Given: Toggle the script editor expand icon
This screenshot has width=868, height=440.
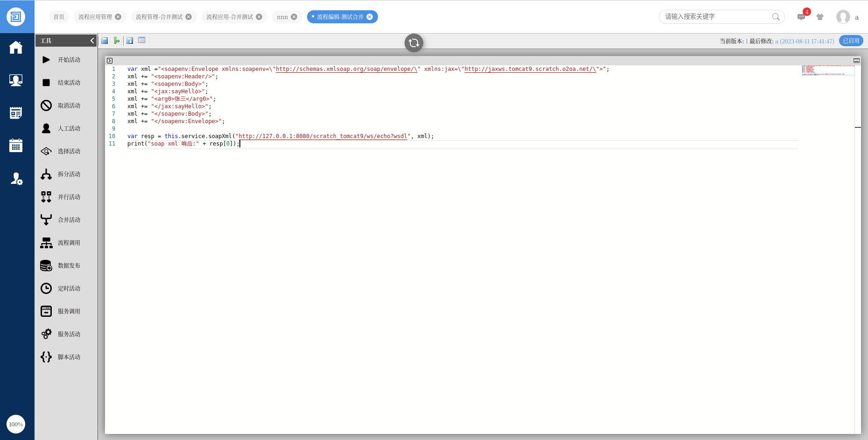Looking at the screenshot, I should (x=110, y=61).
